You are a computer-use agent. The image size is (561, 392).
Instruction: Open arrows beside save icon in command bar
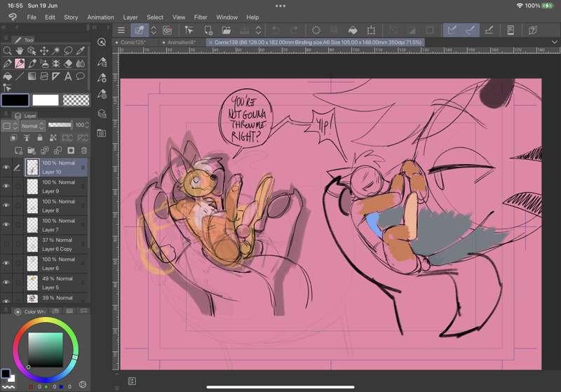(x=258, y=30)
